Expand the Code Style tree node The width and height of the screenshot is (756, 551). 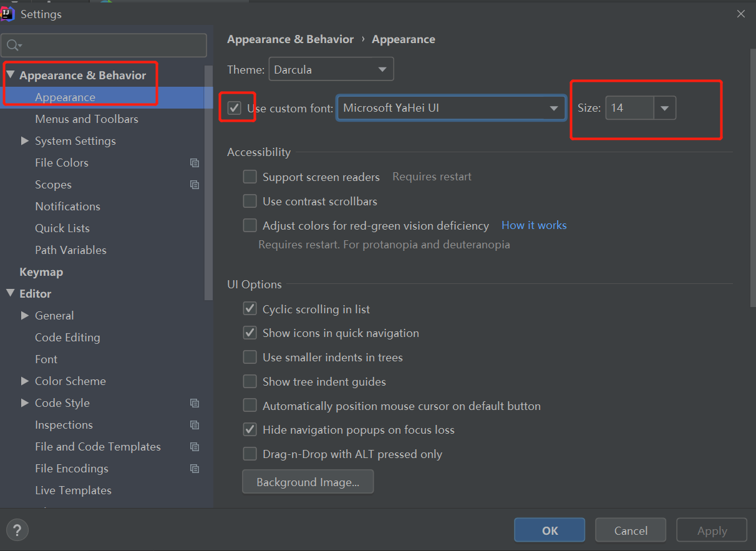pos(25,403)
